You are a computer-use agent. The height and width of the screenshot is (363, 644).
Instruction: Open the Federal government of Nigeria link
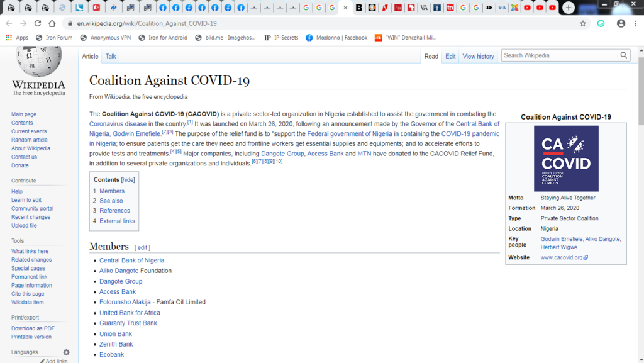tap(350, 134)
